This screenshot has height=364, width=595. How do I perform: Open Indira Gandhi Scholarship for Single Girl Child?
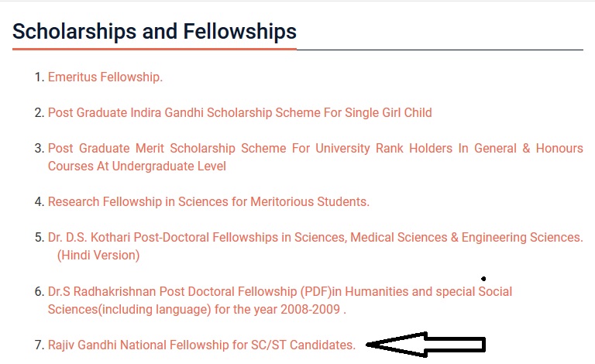[x=240, y=113]
